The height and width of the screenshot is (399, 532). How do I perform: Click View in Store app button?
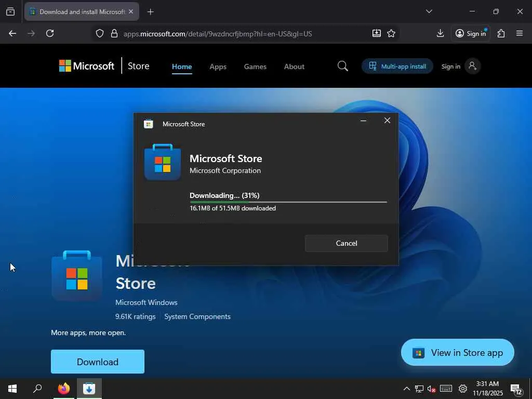pos(457,353)
